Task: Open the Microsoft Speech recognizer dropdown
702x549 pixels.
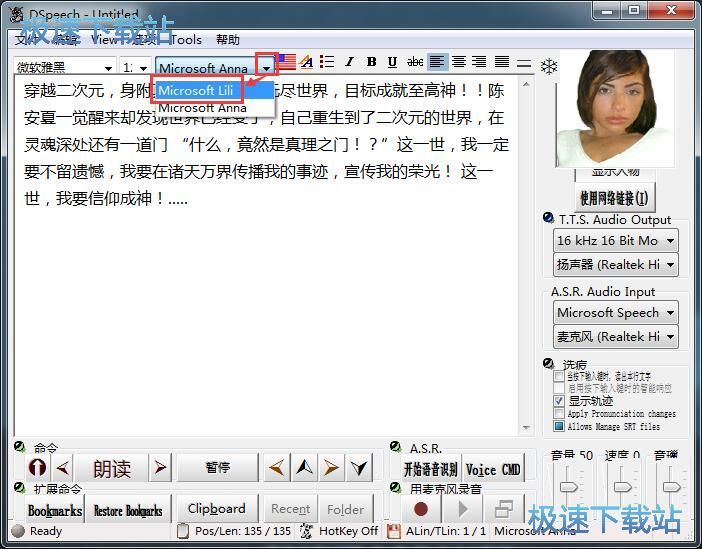Action: [x=616, y=312]
